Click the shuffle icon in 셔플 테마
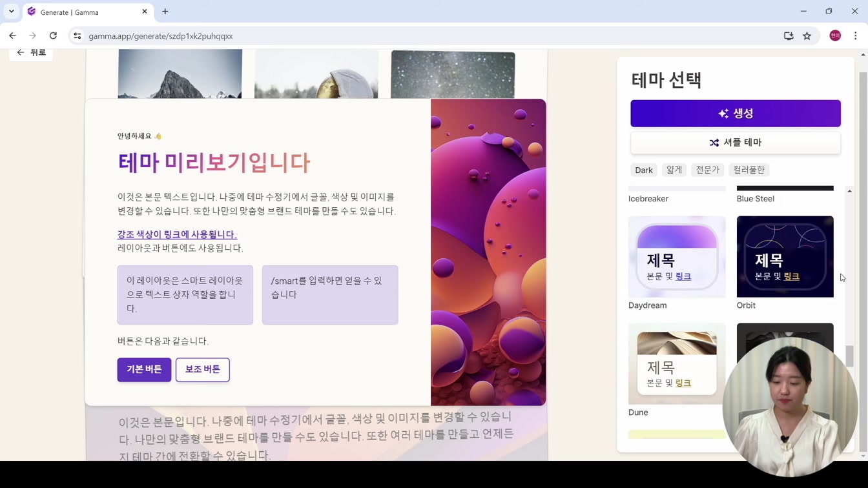This screenshot has width=868, height=488. click(714, 143)
